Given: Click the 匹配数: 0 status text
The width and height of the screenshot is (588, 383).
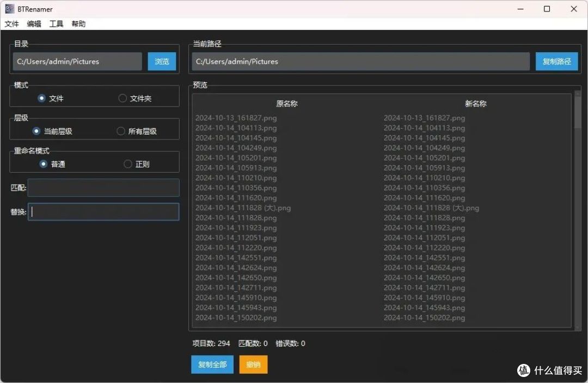Looking at the screenshot, I should click(x=253, y=343).
